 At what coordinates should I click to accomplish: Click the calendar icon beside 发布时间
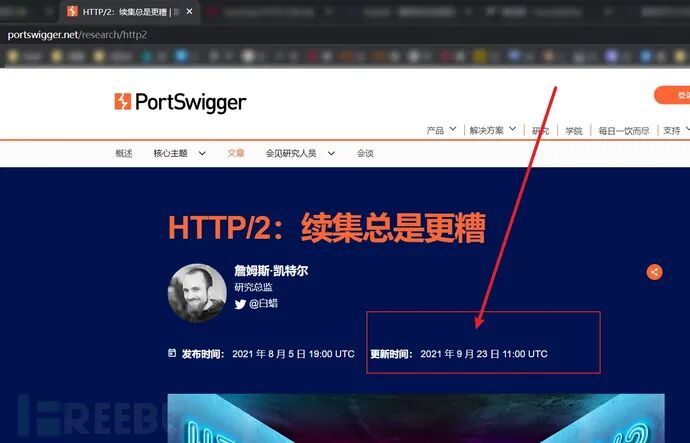click(x=172, y=353)
